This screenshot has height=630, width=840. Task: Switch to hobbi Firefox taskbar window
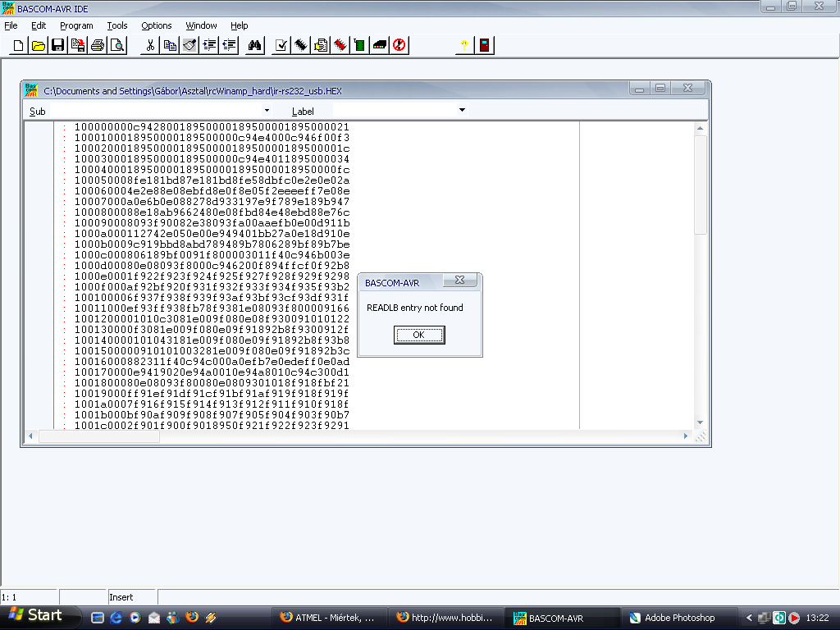(445, 618)
